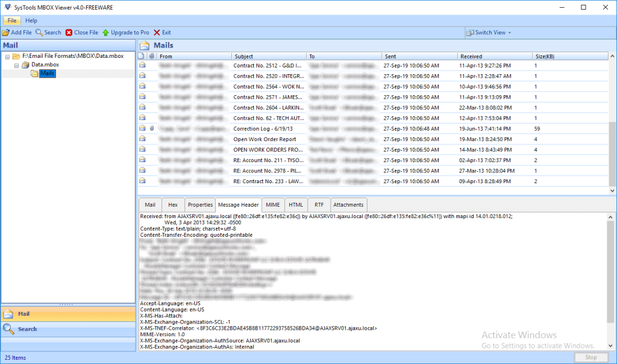Sort by the Size(KB) column header
This screenshot has height=364, width=617.
[570, 56]
